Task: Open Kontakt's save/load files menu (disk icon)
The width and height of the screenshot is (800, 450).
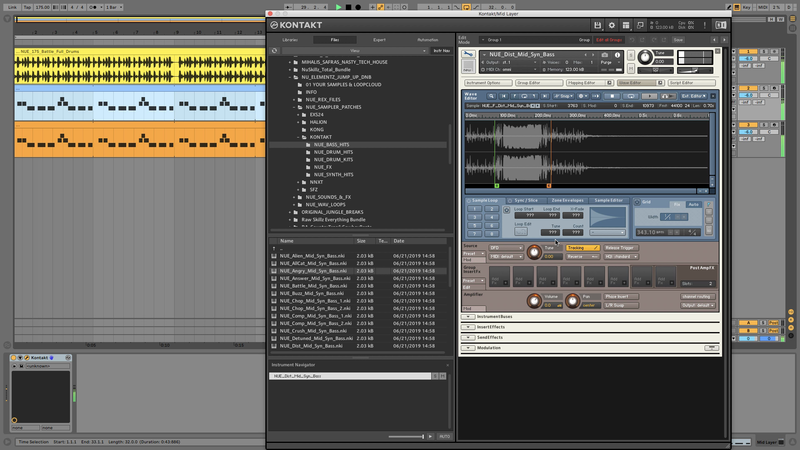Action: click(x=597, y=25)
